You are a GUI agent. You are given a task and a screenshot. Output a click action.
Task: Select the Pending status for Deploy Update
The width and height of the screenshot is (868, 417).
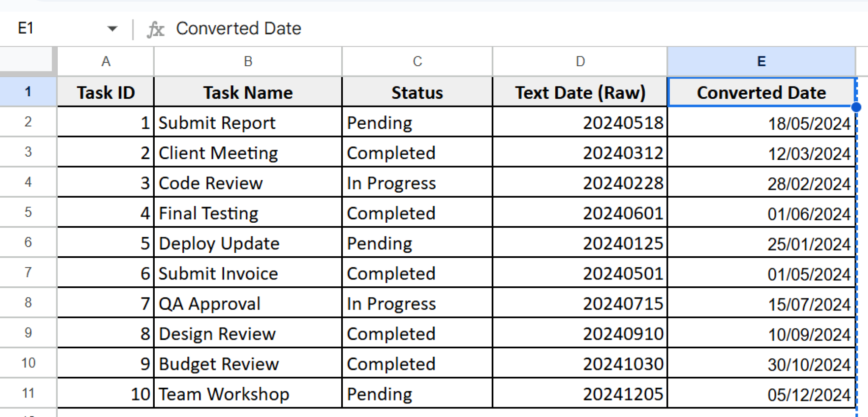(x=417, y=243)
